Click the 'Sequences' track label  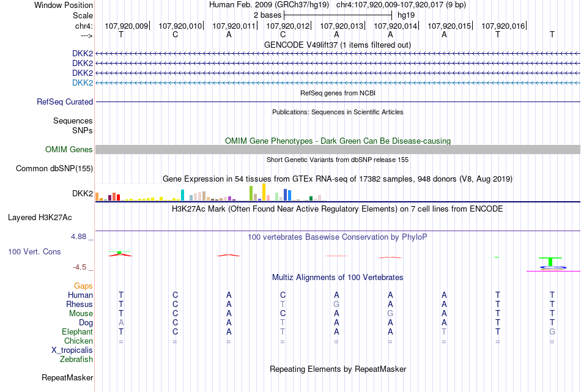(73, 121)
